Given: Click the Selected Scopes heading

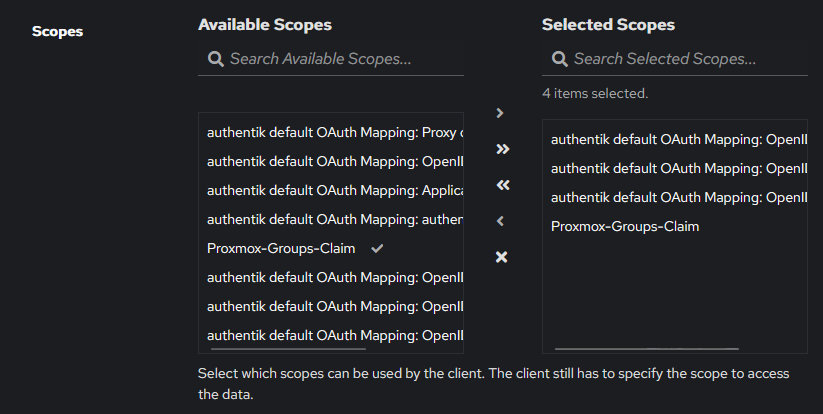Looking at the screenshot, I should click(x=608, y=25).
